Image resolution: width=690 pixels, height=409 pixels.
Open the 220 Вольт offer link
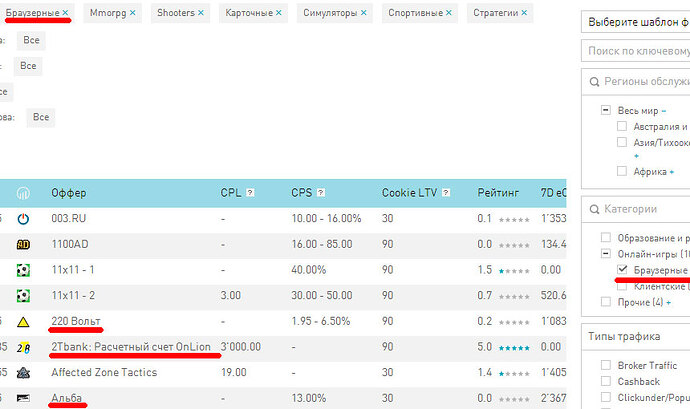click(x=76, y=321)
